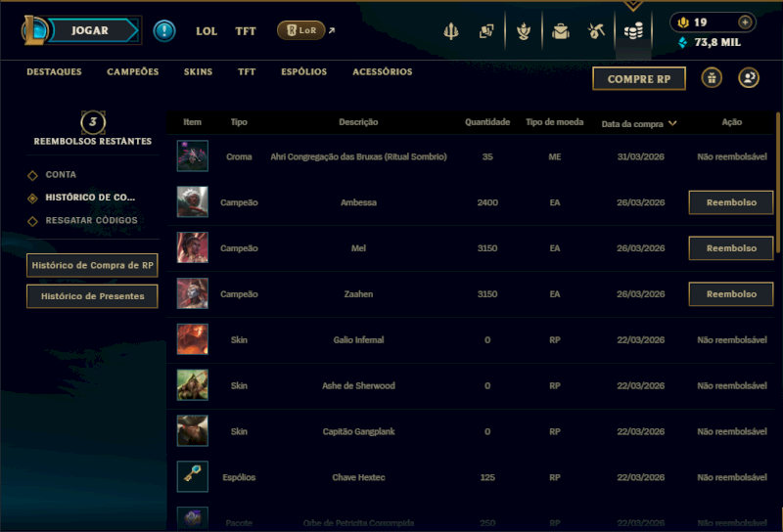The height and width of the screenshot is (532, 783).
Task: Click the Quantidade column header
Action: (x=487, y=122)
